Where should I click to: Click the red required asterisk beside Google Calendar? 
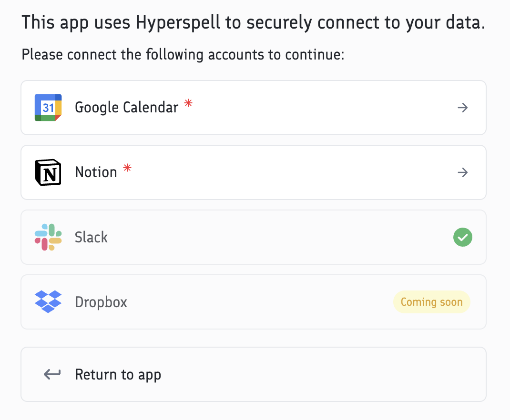188,103
